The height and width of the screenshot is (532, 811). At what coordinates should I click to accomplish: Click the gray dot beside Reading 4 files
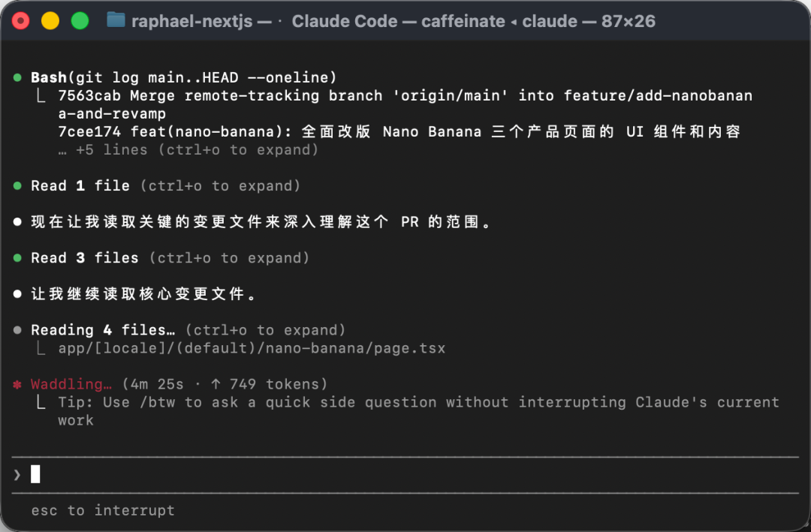pyautogui.click(x=17, y=330)
